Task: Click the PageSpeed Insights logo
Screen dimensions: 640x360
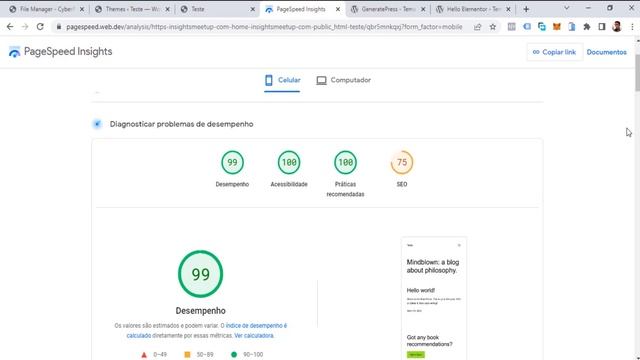Action: 60,52
